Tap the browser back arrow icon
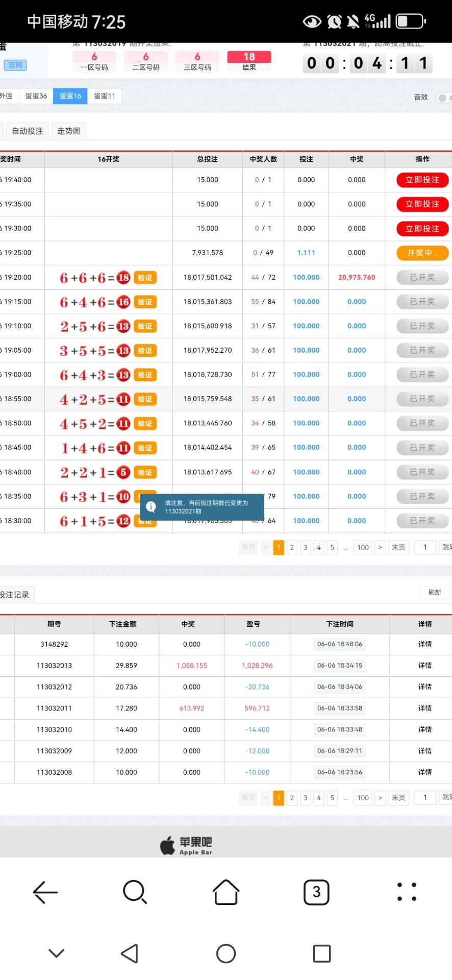The width and height of the screenshot is (452, 980). (x=45, y=892)
